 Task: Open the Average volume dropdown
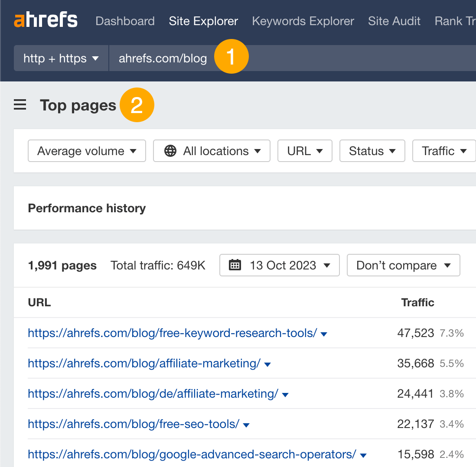[86, 151]
